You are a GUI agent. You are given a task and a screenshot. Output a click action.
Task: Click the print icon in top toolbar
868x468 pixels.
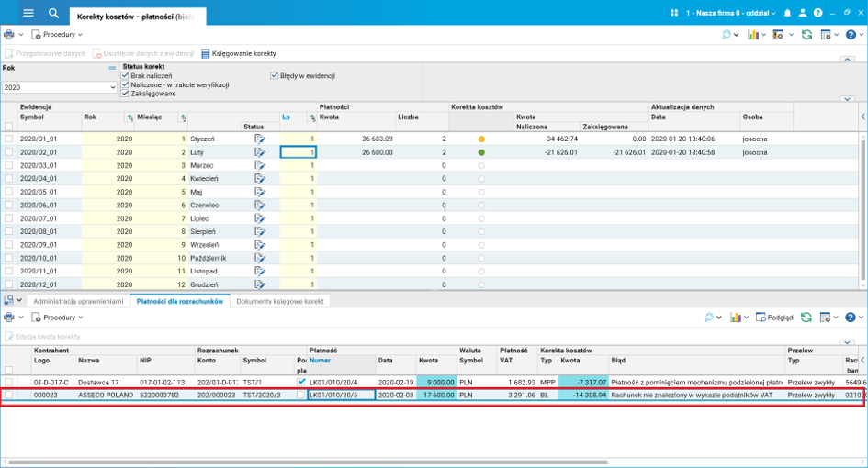point(9,35)
